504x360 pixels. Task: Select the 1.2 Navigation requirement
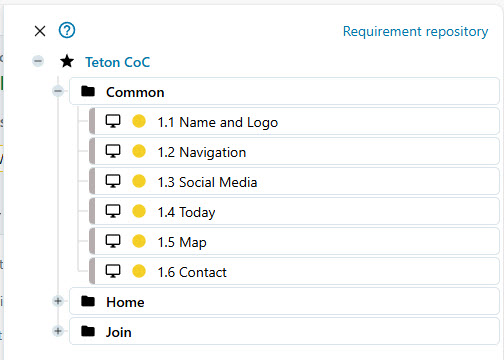[x=294, y=151]
